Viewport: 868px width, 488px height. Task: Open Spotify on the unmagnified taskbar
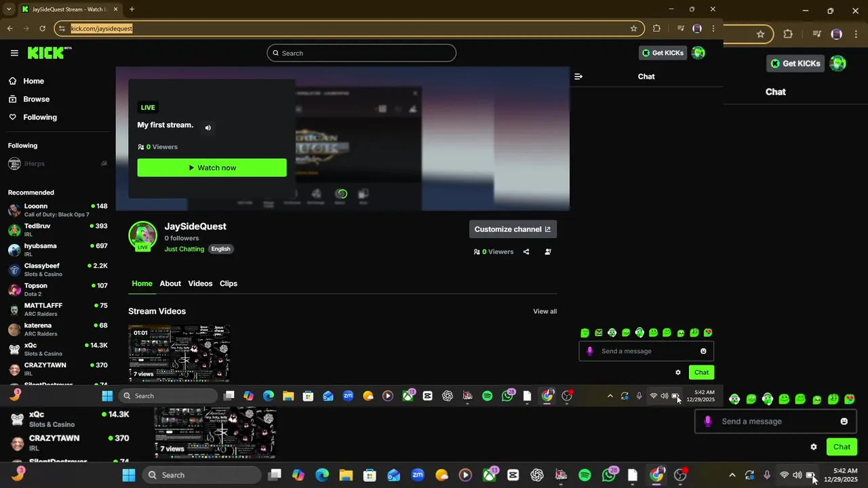(487, 396)
